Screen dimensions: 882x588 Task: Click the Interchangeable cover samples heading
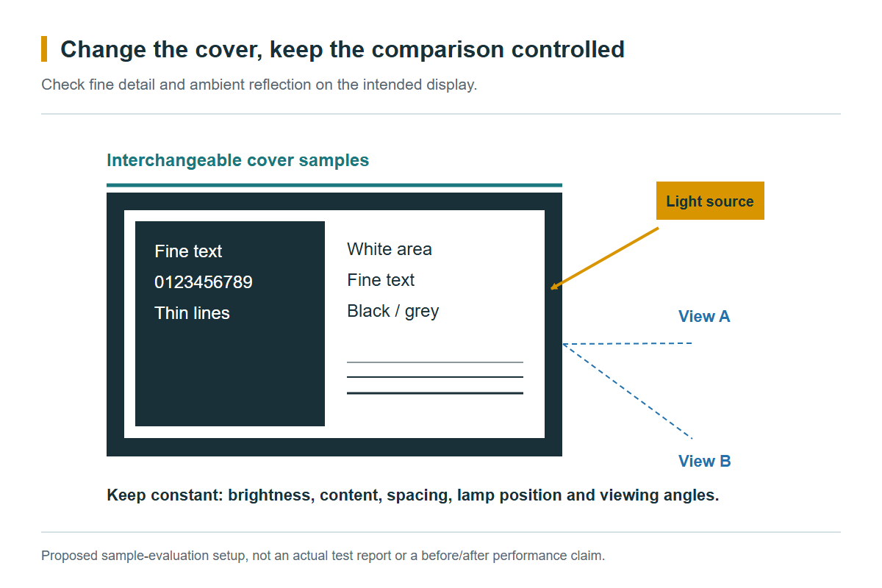238,160
